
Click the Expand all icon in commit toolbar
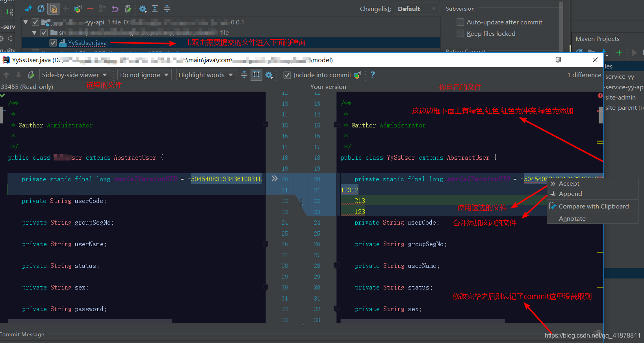[155, 9]
